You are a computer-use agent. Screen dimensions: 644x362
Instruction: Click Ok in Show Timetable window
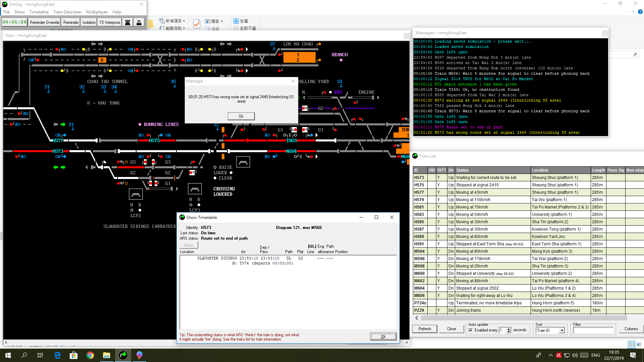point(383,337)
